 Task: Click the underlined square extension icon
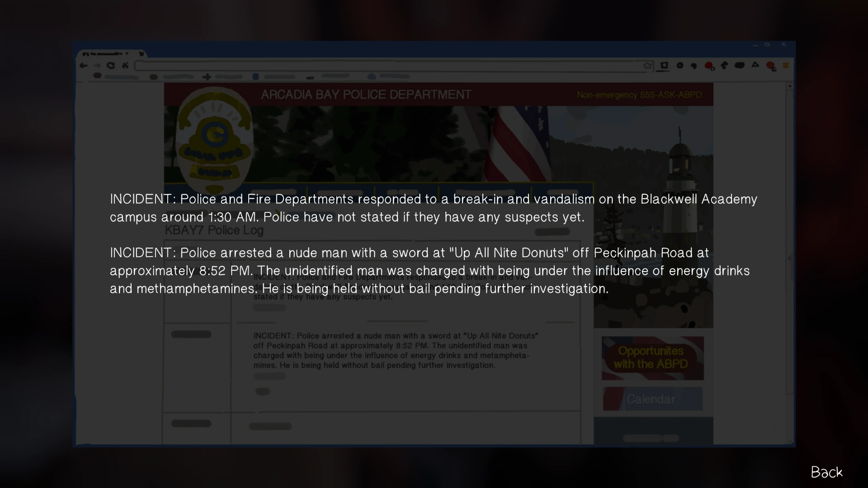(x=664, y=66)
